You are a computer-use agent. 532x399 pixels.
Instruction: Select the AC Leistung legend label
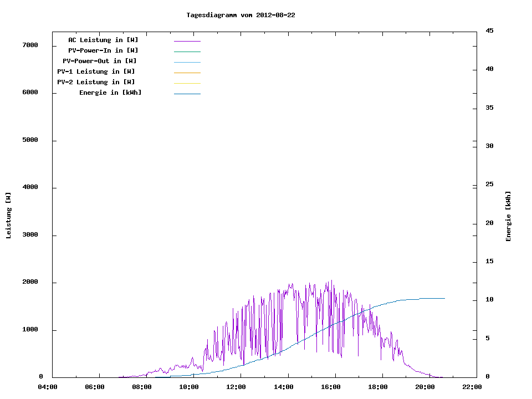[103, 40]
